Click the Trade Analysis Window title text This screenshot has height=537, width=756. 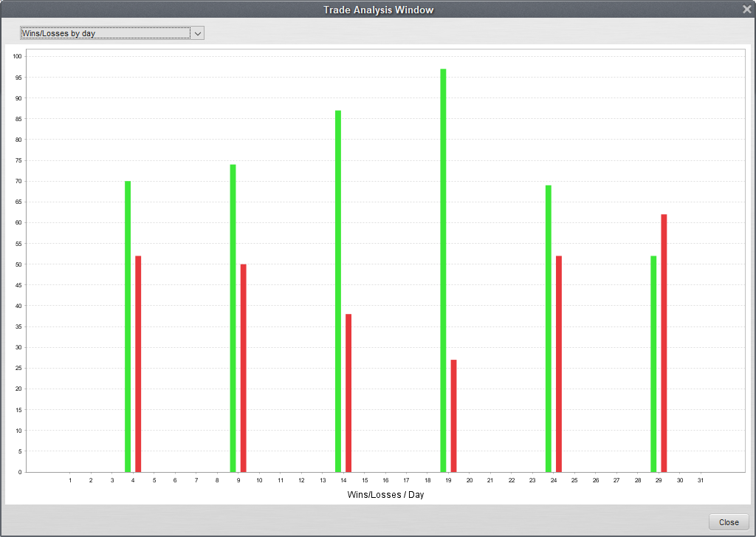point(378,10)
